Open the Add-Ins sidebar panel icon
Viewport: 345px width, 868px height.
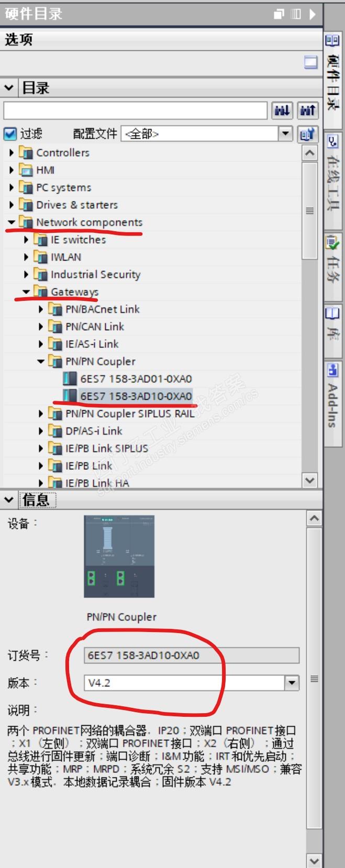pos(332,370)
